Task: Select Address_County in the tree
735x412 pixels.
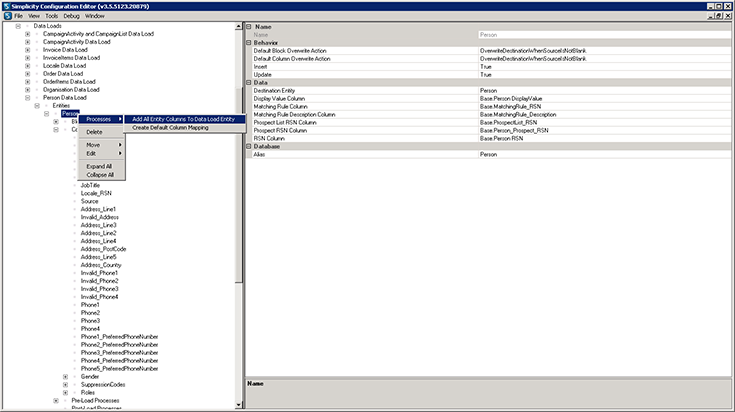Action: (x=101, y=265)
